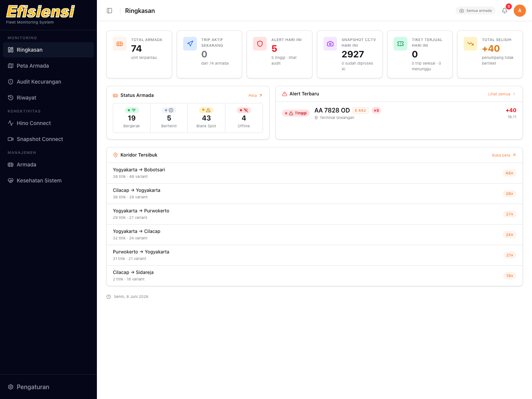The width and height of the screenshot is (532, 399).
Task: Click the Terminal Giwangan location text
Action: 337,118
